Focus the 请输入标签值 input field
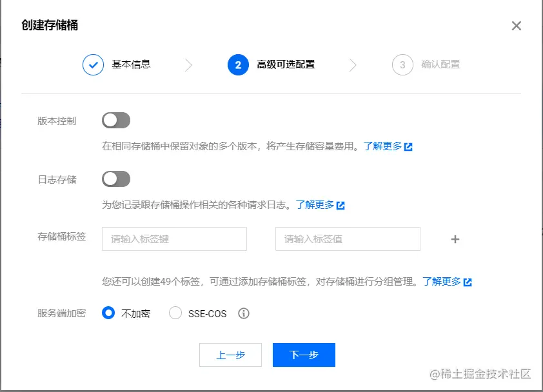The image size is (543, 392). tap(348, 239)
